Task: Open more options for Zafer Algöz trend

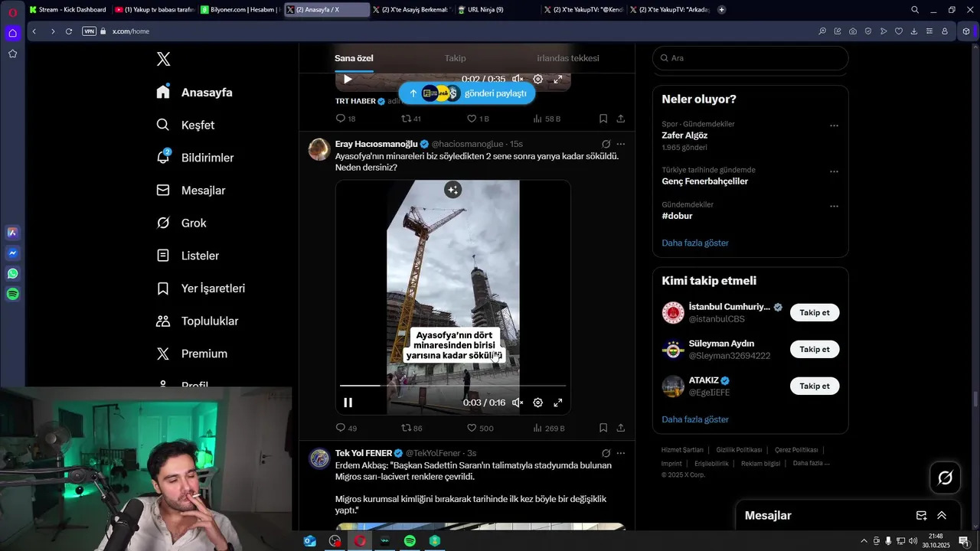Action: (834, 126)
